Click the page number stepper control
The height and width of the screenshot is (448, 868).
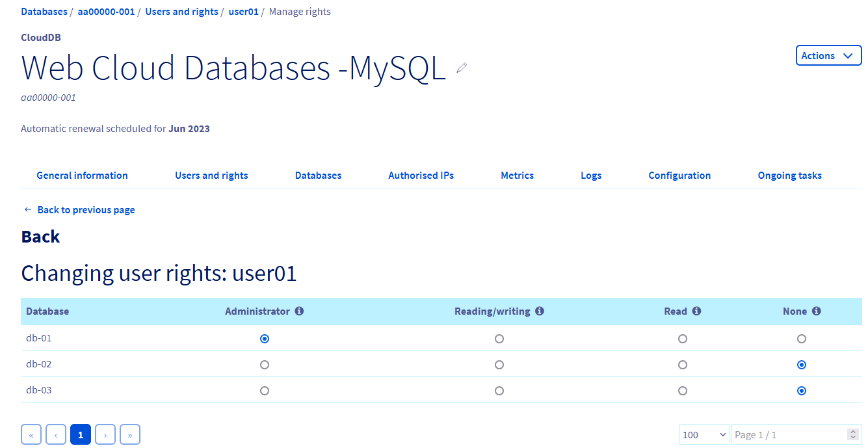tap(852, 434)
